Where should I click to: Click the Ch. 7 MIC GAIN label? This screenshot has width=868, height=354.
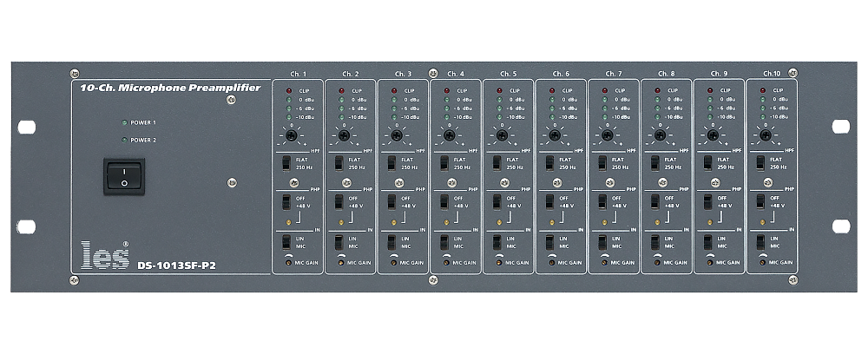[622, 263]
